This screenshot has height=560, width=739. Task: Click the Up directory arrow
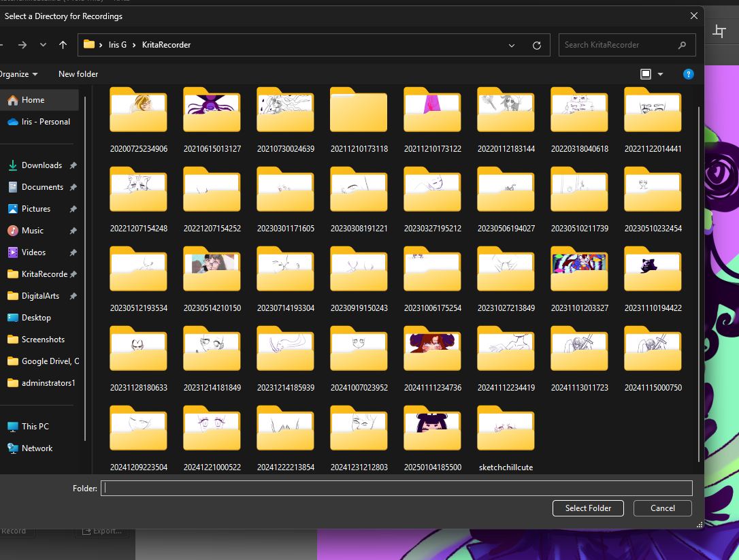tap(63, 45)
